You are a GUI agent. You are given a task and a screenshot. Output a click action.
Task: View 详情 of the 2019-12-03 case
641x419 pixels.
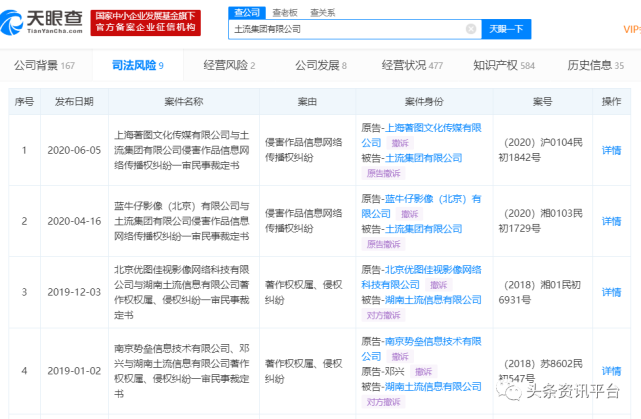click(611, 292)
